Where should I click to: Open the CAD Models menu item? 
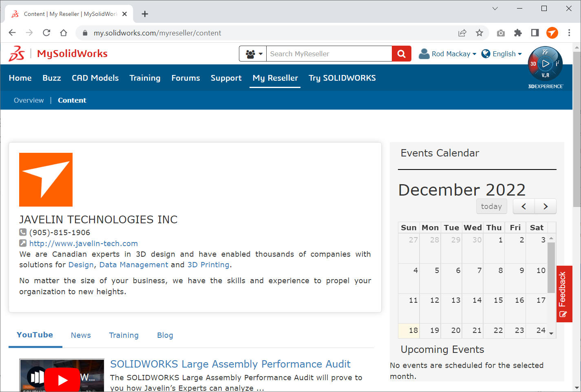point(95,78)
